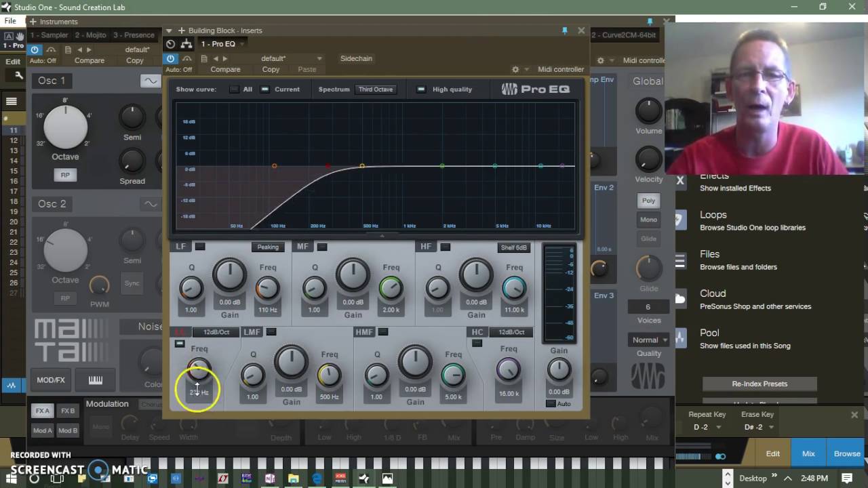Screen dimensions: 868x488
Task: Open Pro EQ preset file icon
Action: pyautogui.click(x=203, y=58)
